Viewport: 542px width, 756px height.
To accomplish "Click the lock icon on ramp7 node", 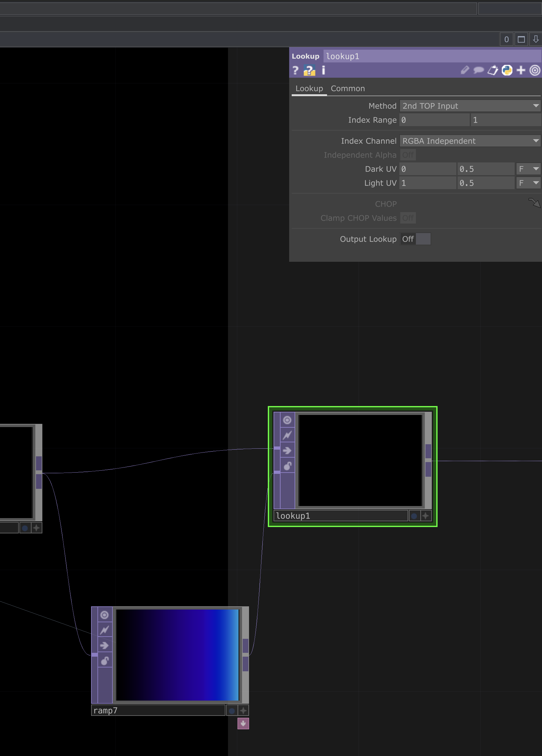I will 105,661.
